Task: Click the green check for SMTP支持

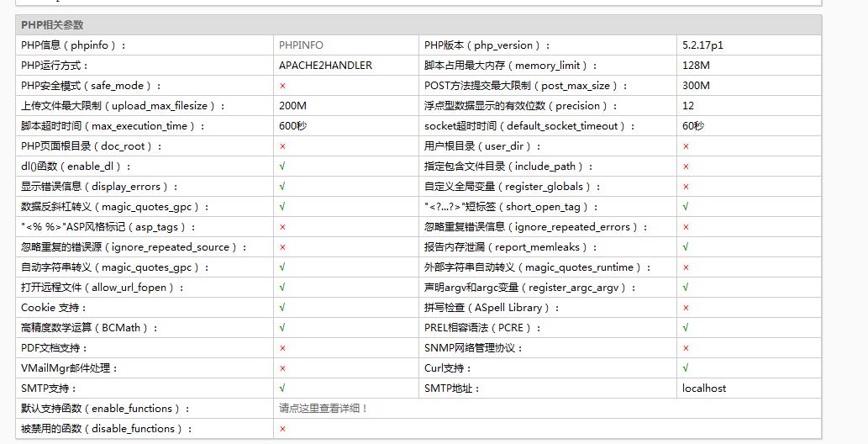Action: coord(282,388)
